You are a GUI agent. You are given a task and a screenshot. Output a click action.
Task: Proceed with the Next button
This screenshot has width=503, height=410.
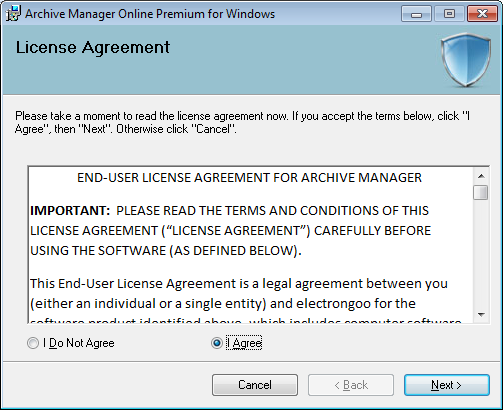pos(447,385)
